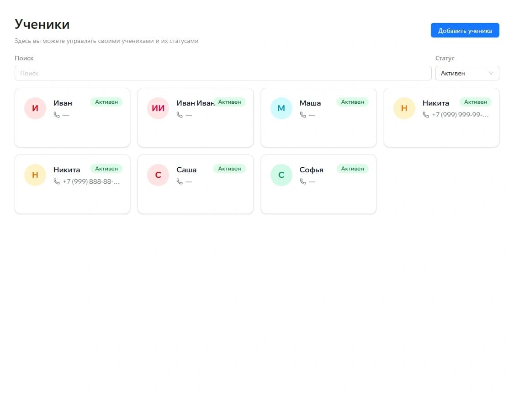514x420 pixels.
Task: Click phone icon on Никита 888-88 card
Action: click(57, 181)
